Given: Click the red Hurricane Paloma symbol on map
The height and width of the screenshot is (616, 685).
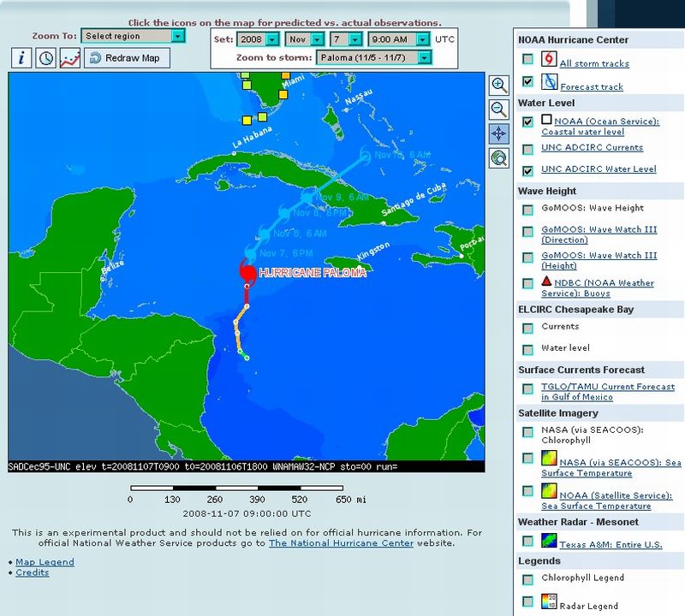Looking at the screenshot, I should 247,271.
